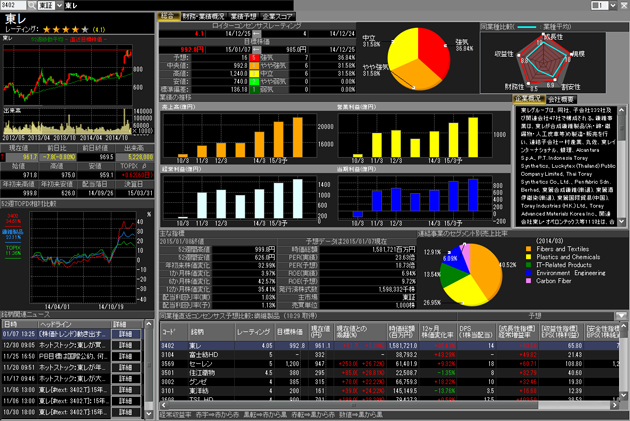Image resolution: width=630 pixels, height=421 pixels.
Task: Click the news list scroll down arrow
Action: point(149,413)
